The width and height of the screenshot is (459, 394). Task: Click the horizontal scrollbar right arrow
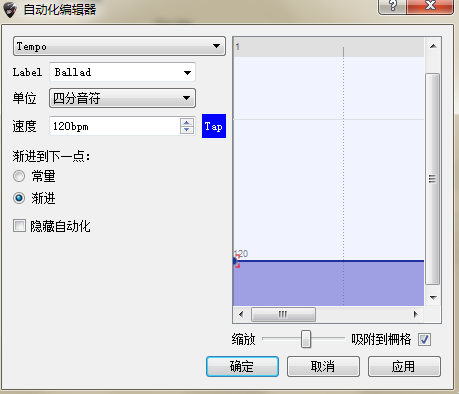415,314
